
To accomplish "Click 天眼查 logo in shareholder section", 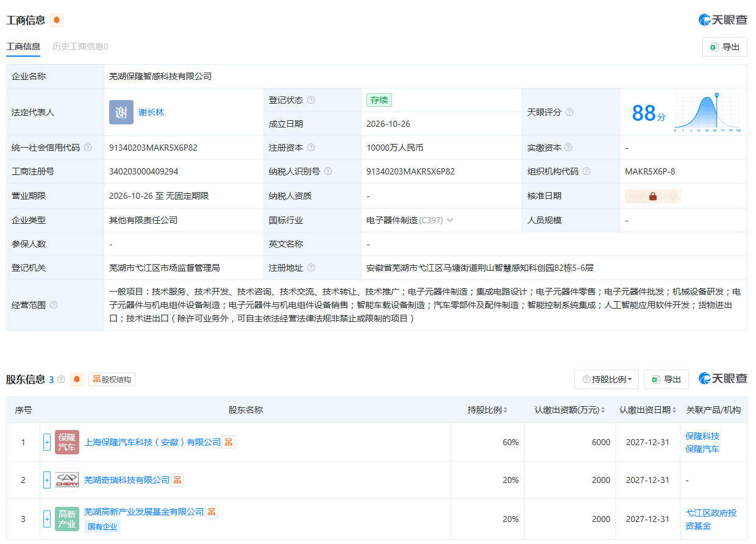I will tap(723, 378).
